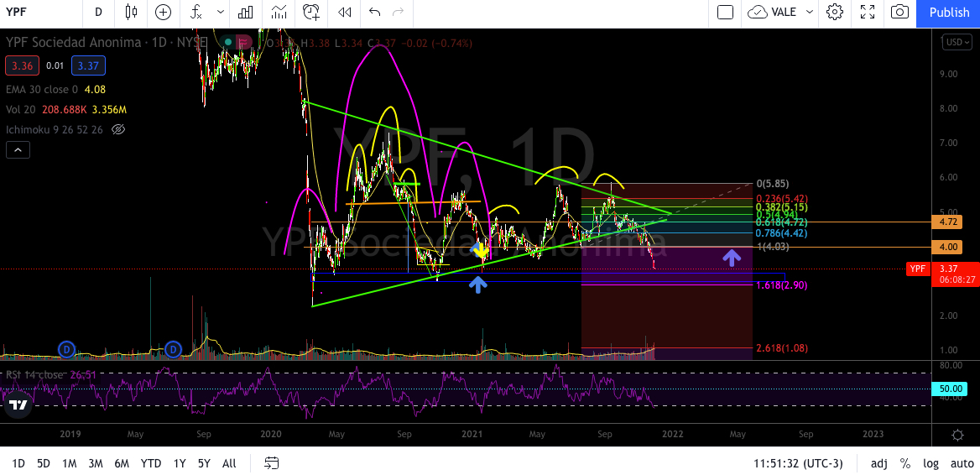
Task: Set range to 5Y
Action: (x=204, y=463)
